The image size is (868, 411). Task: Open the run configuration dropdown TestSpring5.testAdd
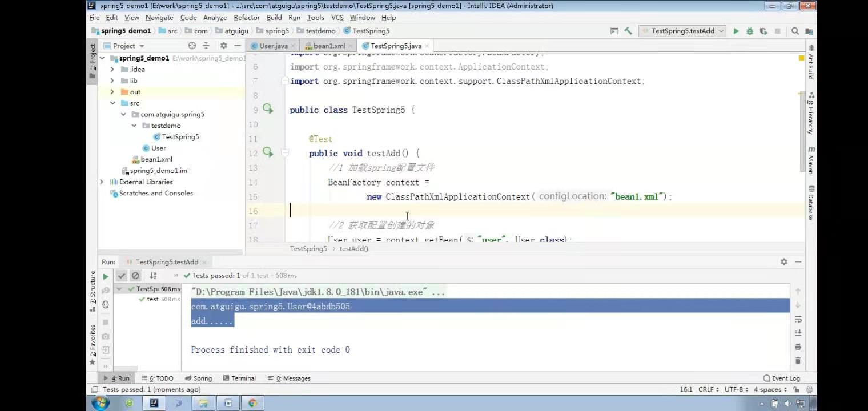click(682, 31)
